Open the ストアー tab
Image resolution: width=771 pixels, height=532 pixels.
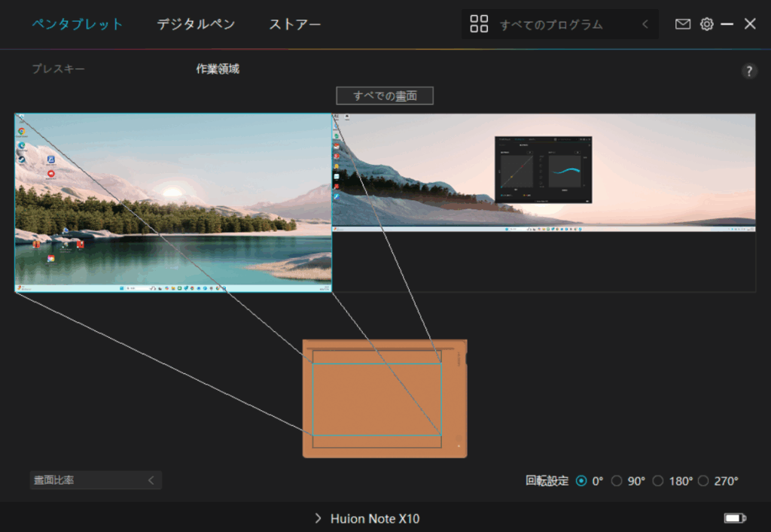tap(294, 24)
